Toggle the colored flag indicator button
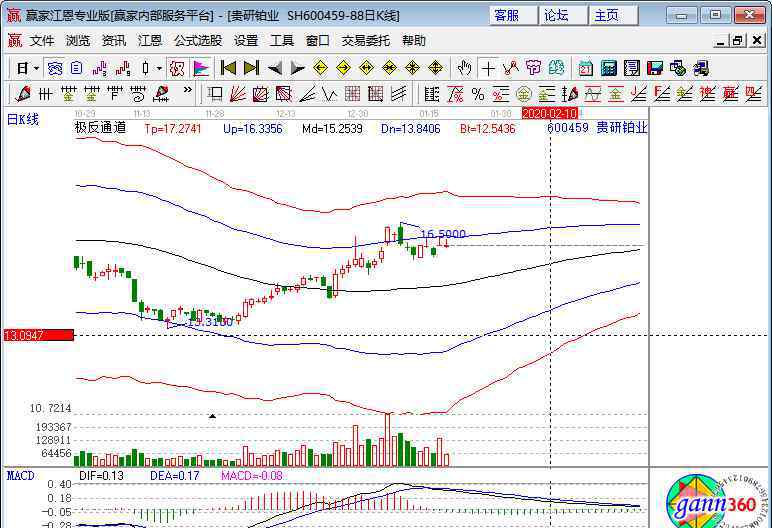772x528 pixels. (201, 68)
